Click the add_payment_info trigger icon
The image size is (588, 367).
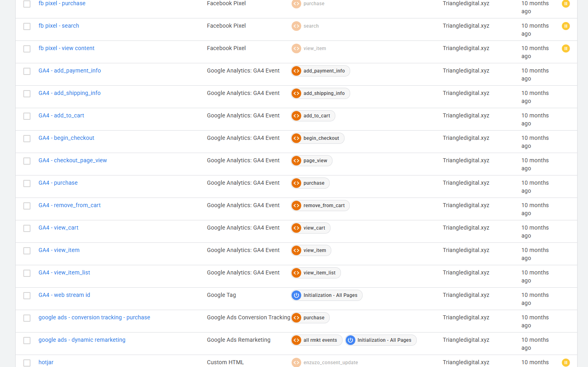pyautogui.click(x=296, y=71)
